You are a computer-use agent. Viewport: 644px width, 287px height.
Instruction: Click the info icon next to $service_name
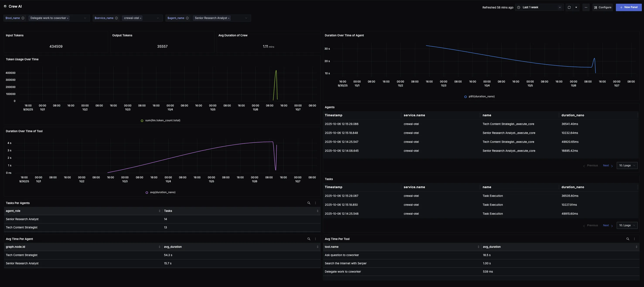[x=116, y=18]
